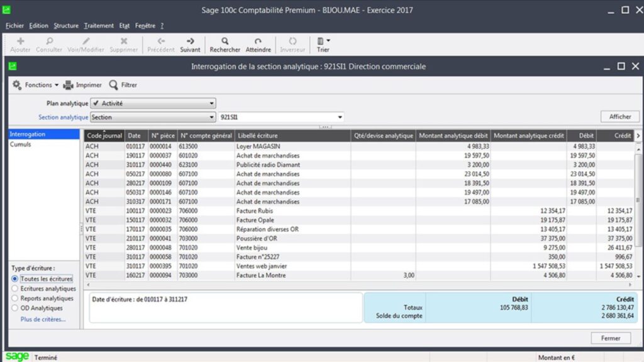Select the Loyer MAGASIN entry row
644x362 pixels.
coord(359,146)
